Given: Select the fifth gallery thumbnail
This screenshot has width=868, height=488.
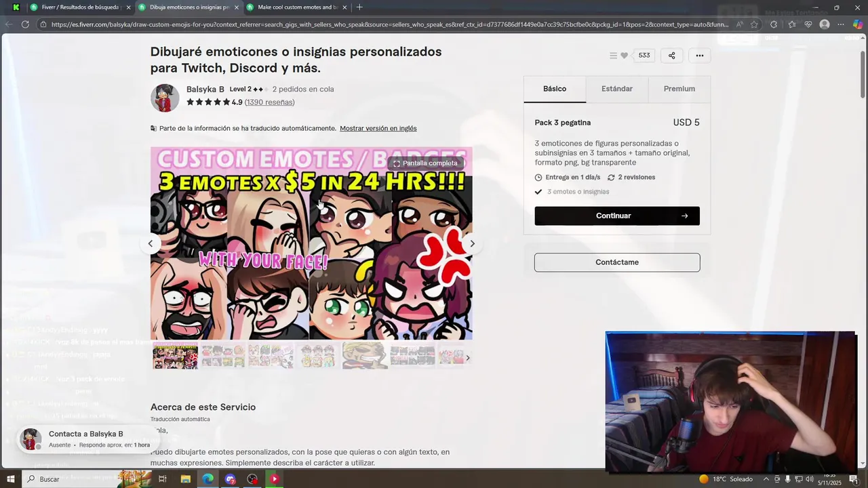Looking at the screenshot, I should [365, 355].
